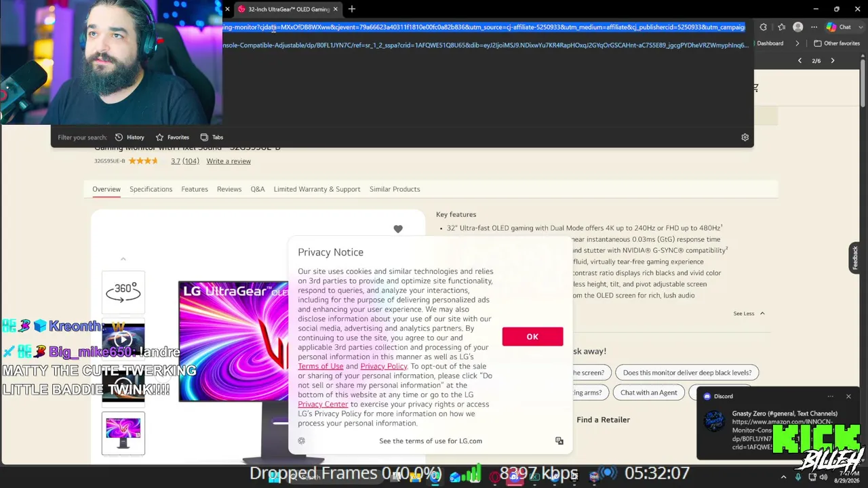Viewport: 868px width, 488px height.
Task: Click See the terms of use for LG.com
Action: click(431, 441)
